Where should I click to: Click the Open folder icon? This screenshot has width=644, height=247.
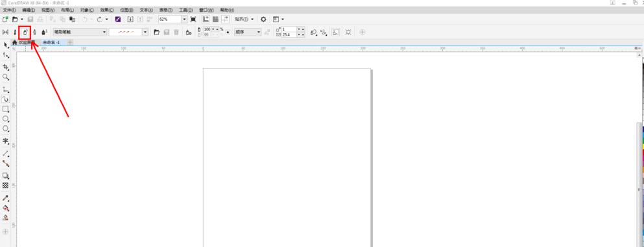pyautogui.click(x=15, y=19)
